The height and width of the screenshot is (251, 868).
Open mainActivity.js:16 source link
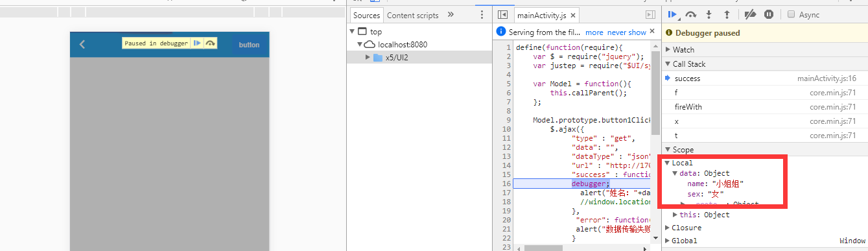827,78
